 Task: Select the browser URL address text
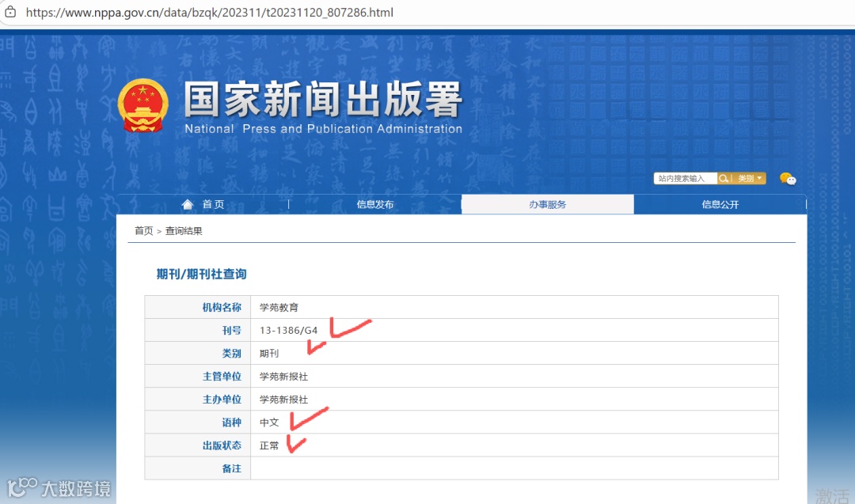tap(209, 12)
